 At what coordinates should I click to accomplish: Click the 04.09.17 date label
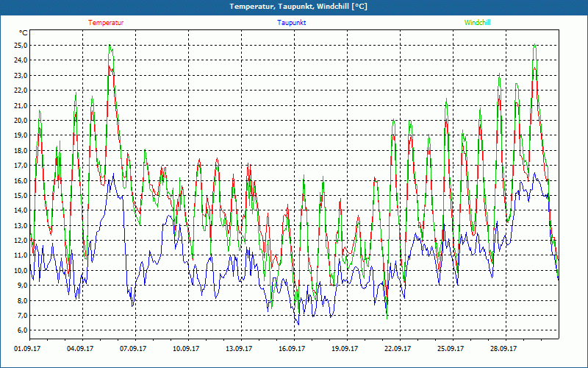tap(80, 349)
